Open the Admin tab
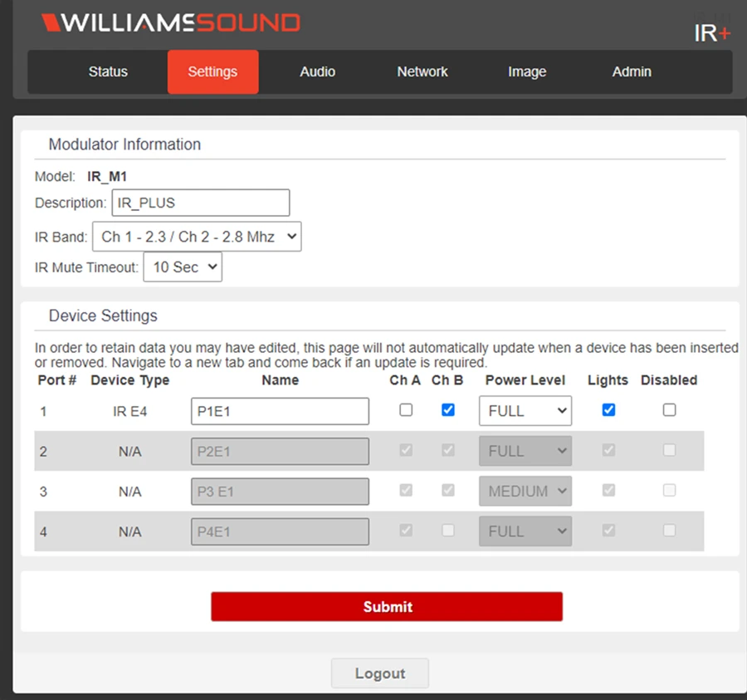Viewport: 747px width, 700px height. point(632,72)
